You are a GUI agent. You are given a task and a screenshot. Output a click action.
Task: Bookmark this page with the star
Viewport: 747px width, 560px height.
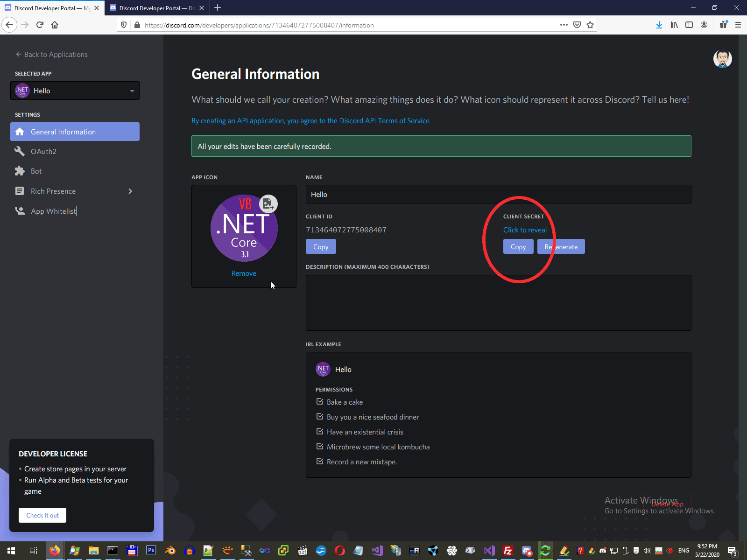point(590,25)
